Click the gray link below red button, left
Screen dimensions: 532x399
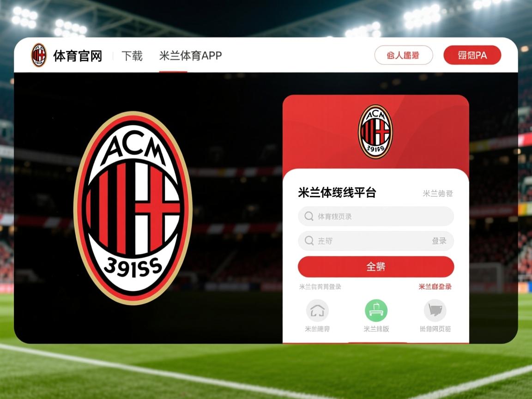(320, 287)
